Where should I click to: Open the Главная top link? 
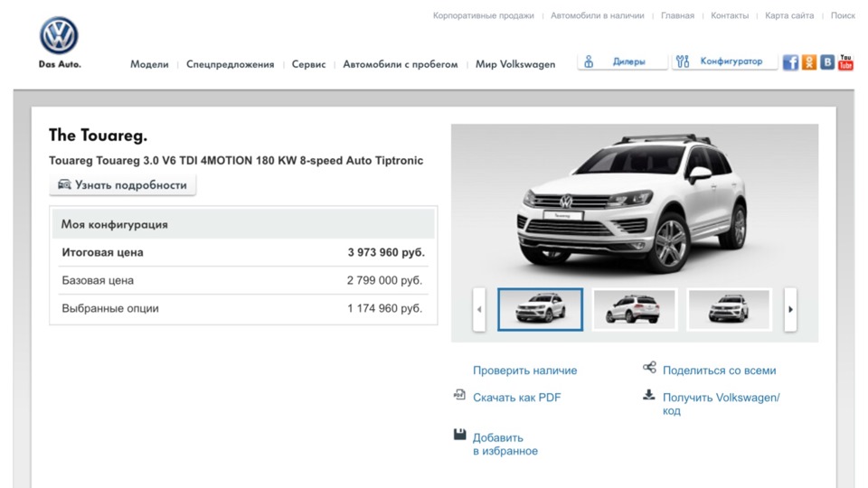(x=677, y=15)
